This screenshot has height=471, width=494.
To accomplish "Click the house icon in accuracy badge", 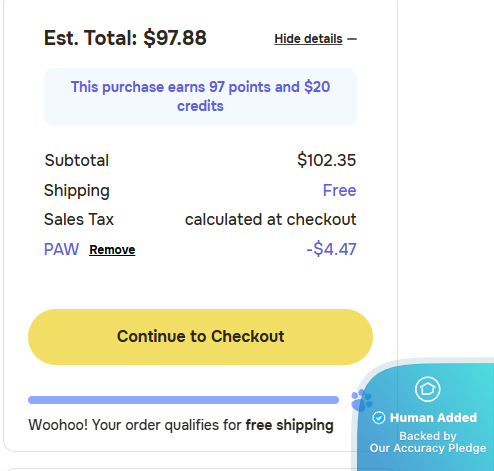I will pos(428,389).
